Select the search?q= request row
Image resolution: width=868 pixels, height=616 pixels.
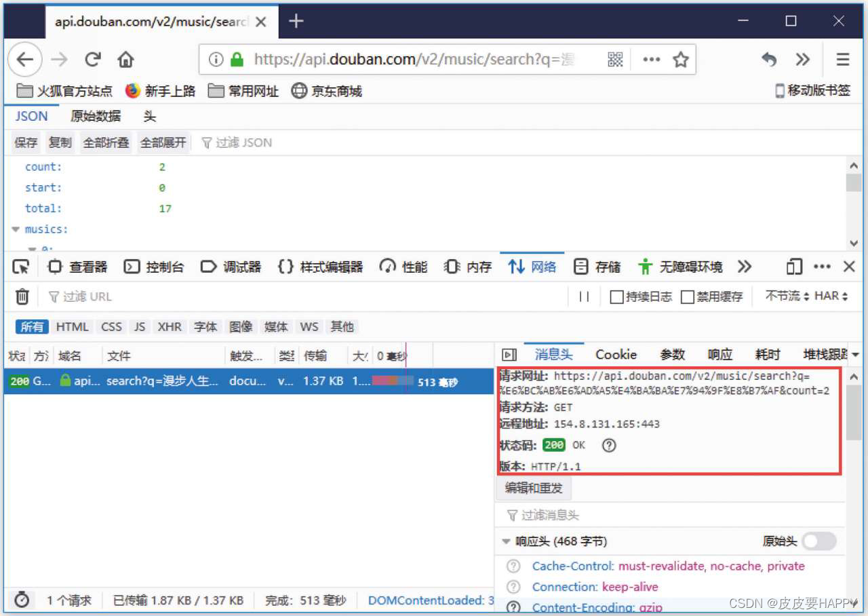tap(249, 381)
